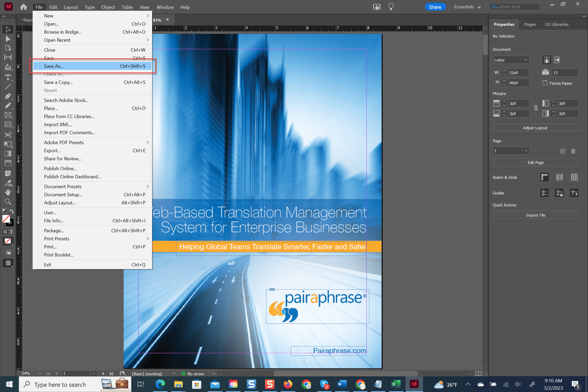Select the Gap tool

[x=8, y=58]
